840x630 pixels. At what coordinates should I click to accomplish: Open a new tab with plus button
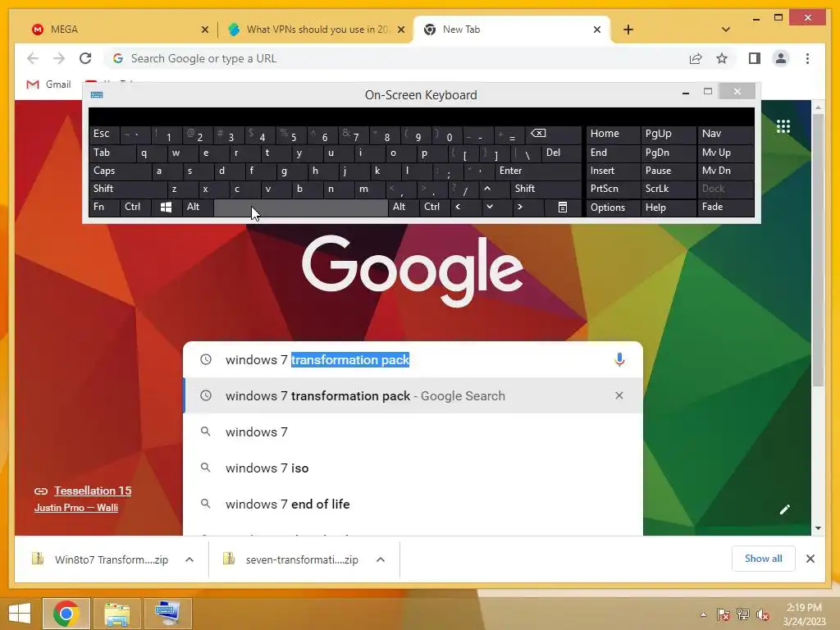pos(628,30)
